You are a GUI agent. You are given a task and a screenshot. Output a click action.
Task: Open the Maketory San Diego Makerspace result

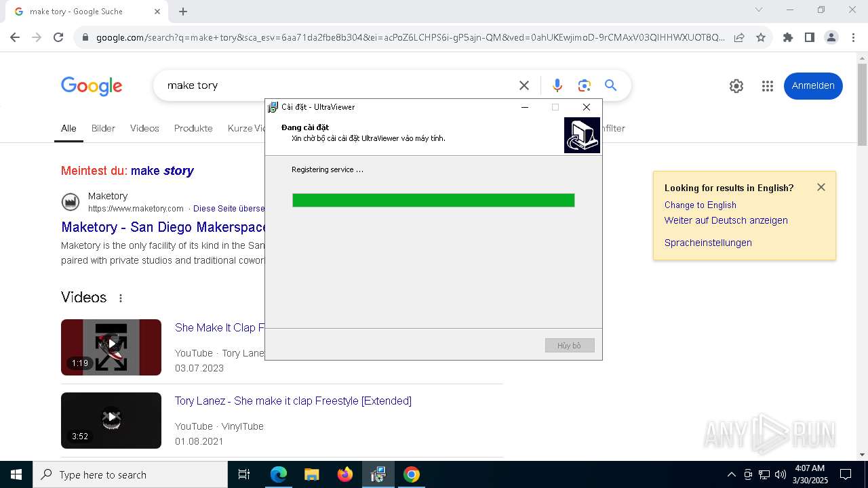point(163,227)
